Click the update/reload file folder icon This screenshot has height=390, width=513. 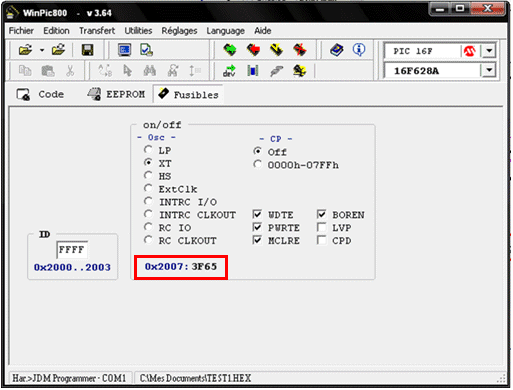click(59, 50)
